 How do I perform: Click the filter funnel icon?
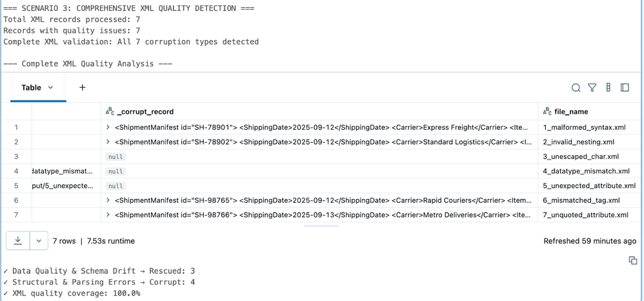(x=592, y=88)
